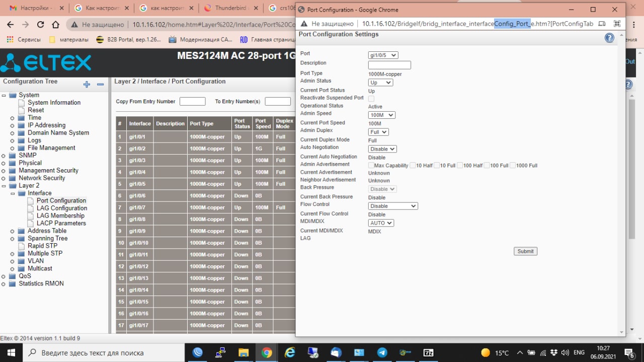This screenshot has height=362, width=644.
Task: Open Admin Status dropdown
Action: point(380,83)
